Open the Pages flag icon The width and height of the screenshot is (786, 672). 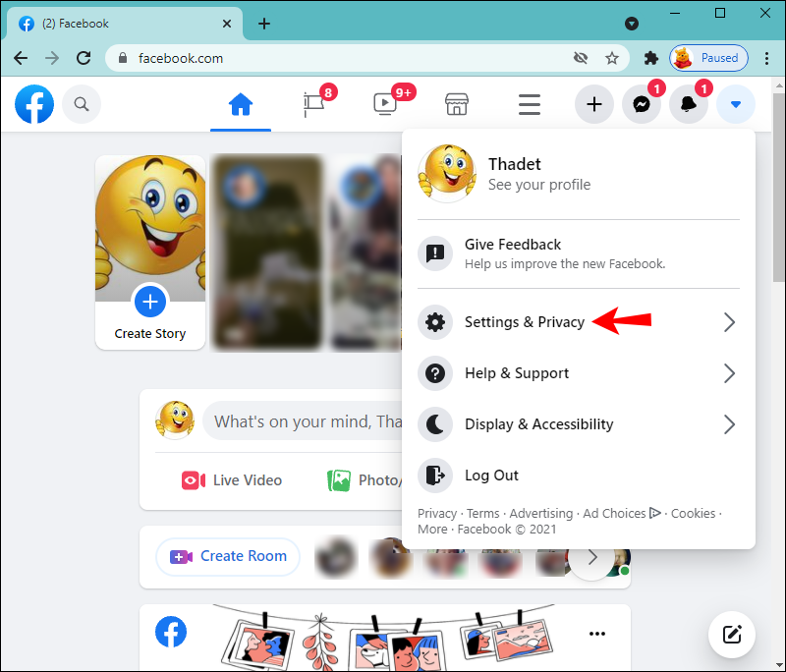[x=314, y=104]
